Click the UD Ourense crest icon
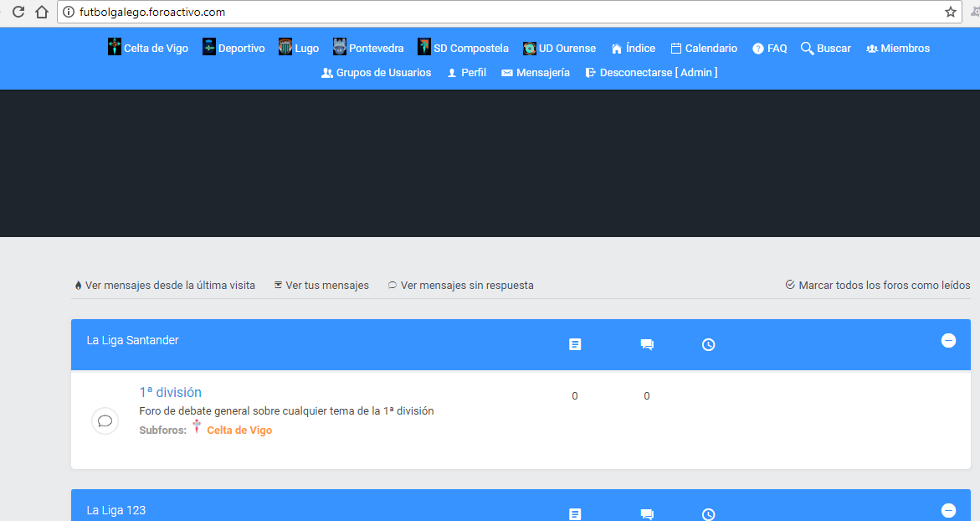This screenshot has width=980, height=521. (530, 48)
